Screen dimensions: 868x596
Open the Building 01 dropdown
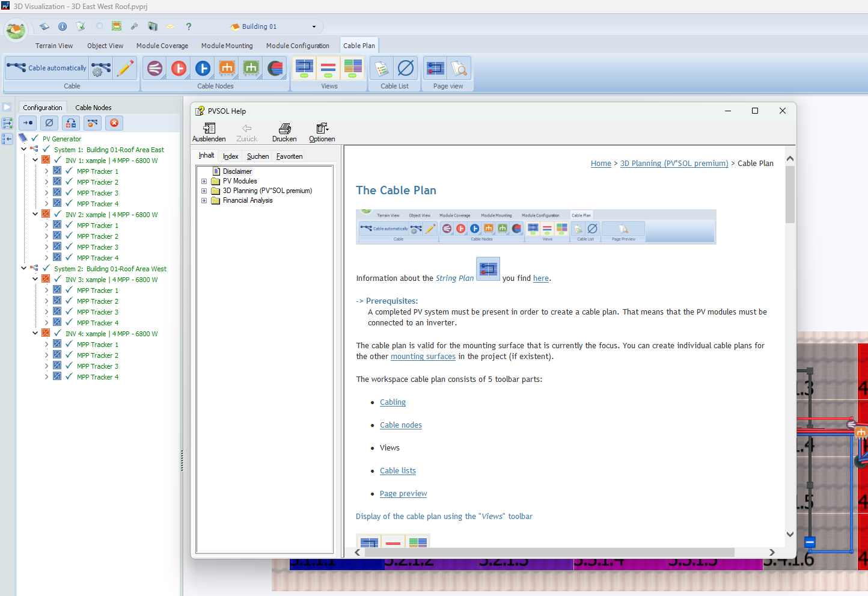click(314, 26)
